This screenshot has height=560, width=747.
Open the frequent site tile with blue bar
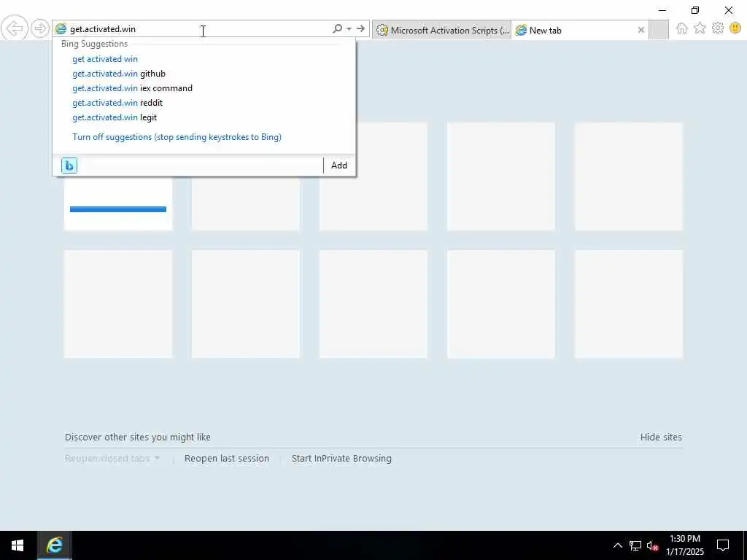pos(118,205)
